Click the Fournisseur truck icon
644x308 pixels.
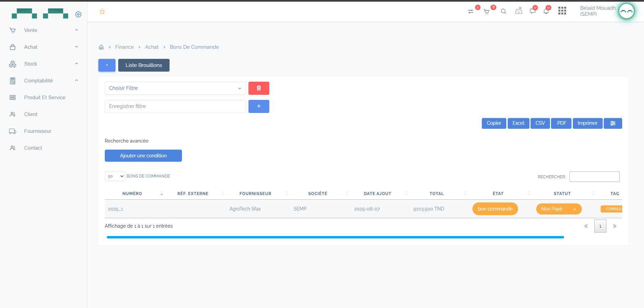(x=13, y=131)
